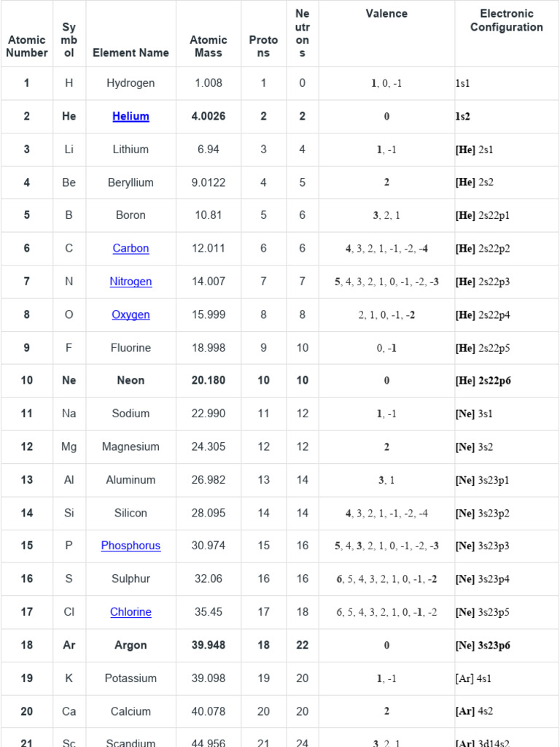Click the Valence column header
Viewport: 560px width, 747px height.
coord(386,14)
